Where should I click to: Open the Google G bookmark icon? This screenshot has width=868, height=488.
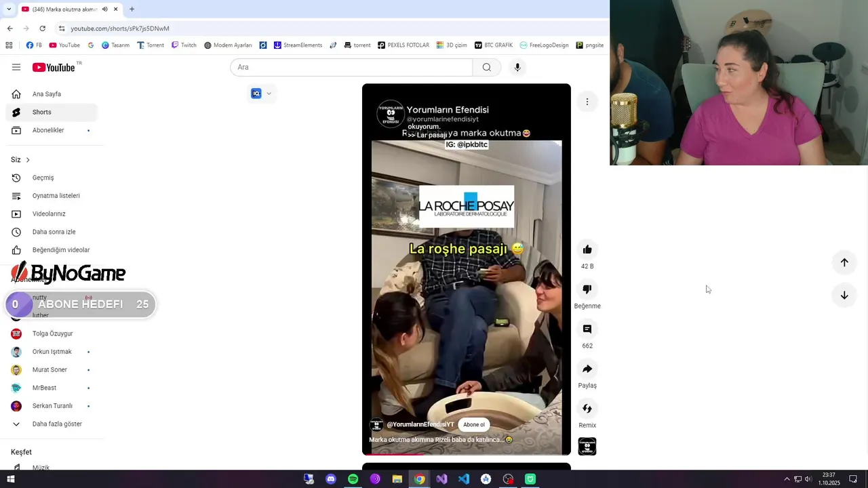click(x=91, y=45)
